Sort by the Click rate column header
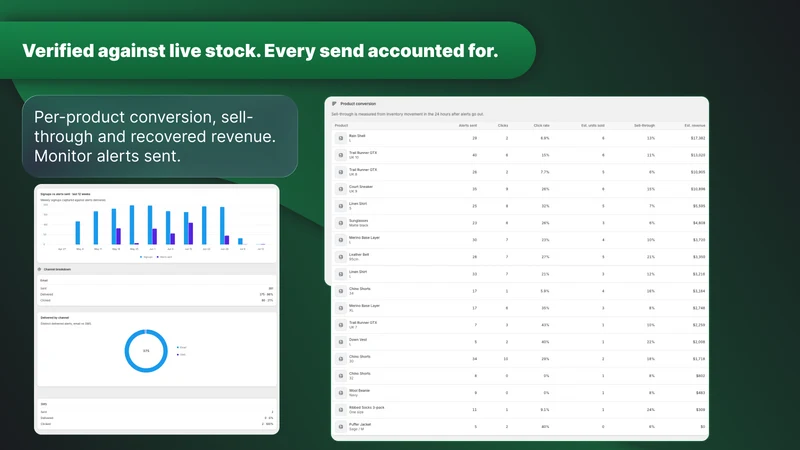The height and width of the screenshot is (450, 800). [542, 126]
